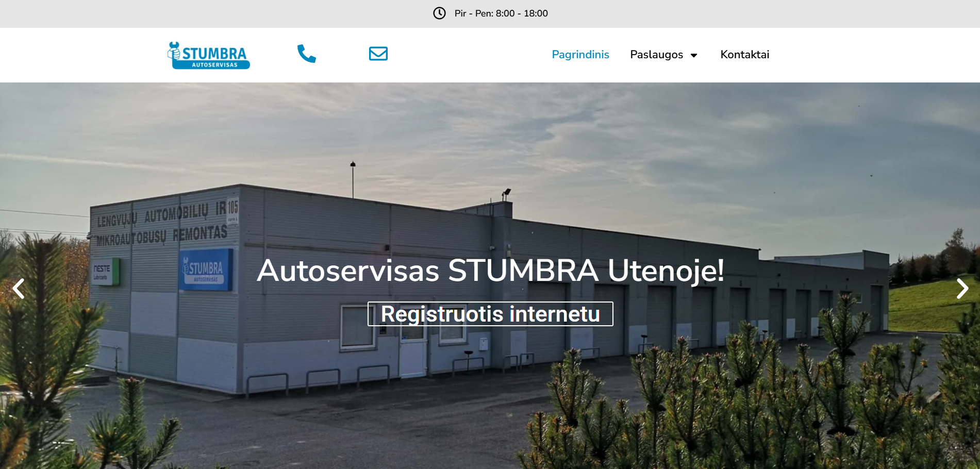Click the white entrance door in photo
Image resolution: width=980 pixels, height=469 pixels.
click(412, 353)
